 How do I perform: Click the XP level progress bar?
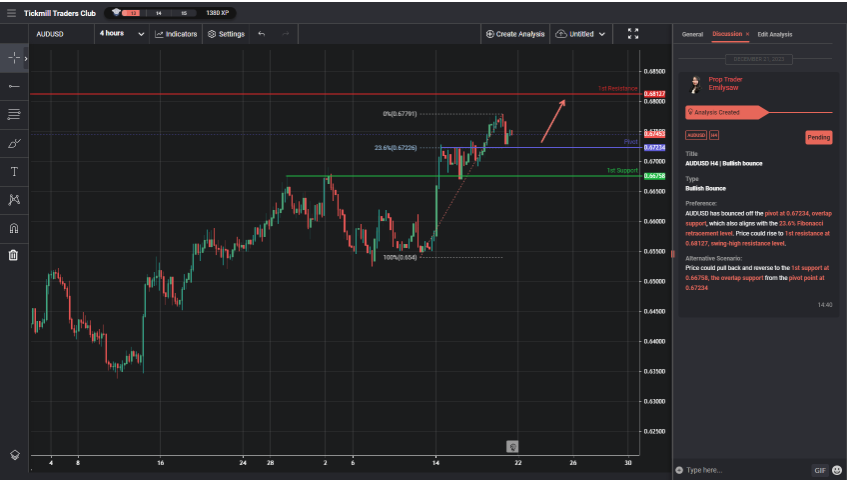pyautogui.click(x=159, y=13)
